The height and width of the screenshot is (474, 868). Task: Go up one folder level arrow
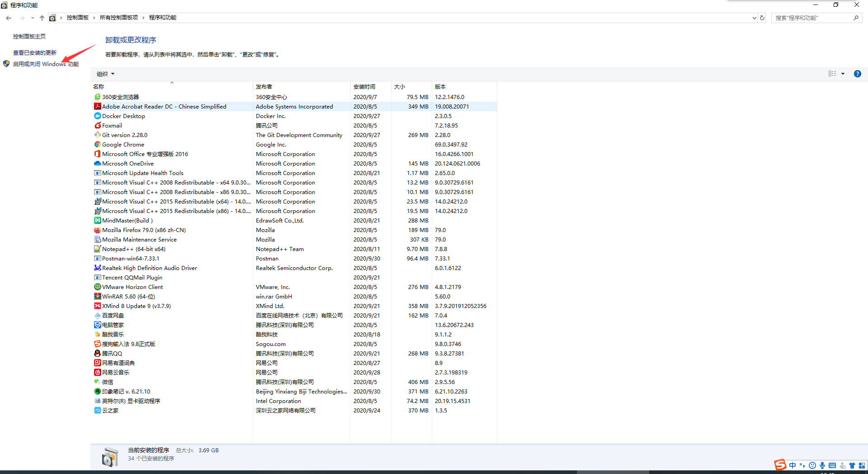click(x=42, y=18)
